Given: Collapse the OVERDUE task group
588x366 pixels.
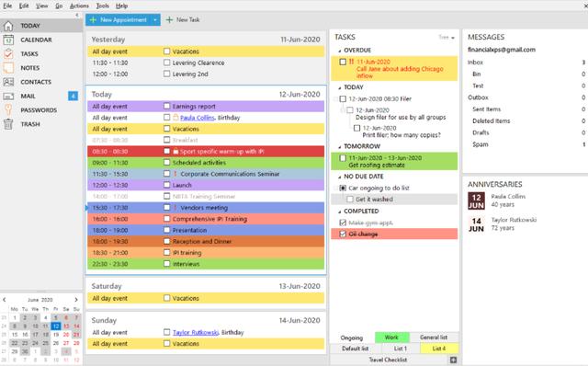Looking at the screenshot, I should click(x=340, y=51).
